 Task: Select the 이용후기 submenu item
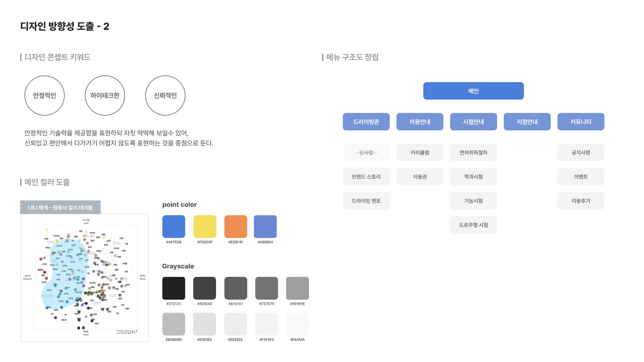tap(581, 201)
